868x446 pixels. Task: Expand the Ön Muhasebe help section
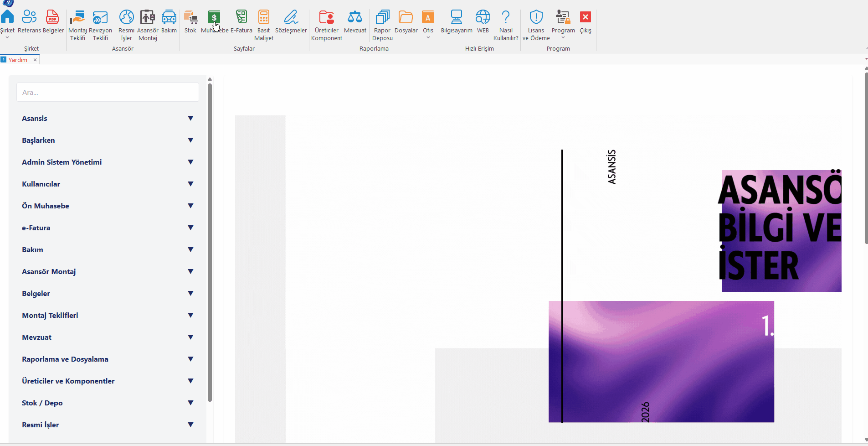pos(190,206)
